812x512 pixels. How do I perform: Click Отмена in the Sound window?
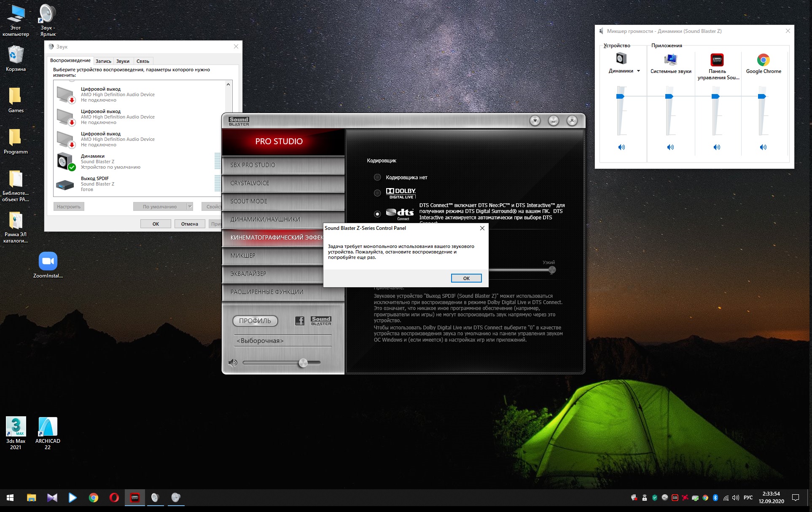tap(190, 224)
